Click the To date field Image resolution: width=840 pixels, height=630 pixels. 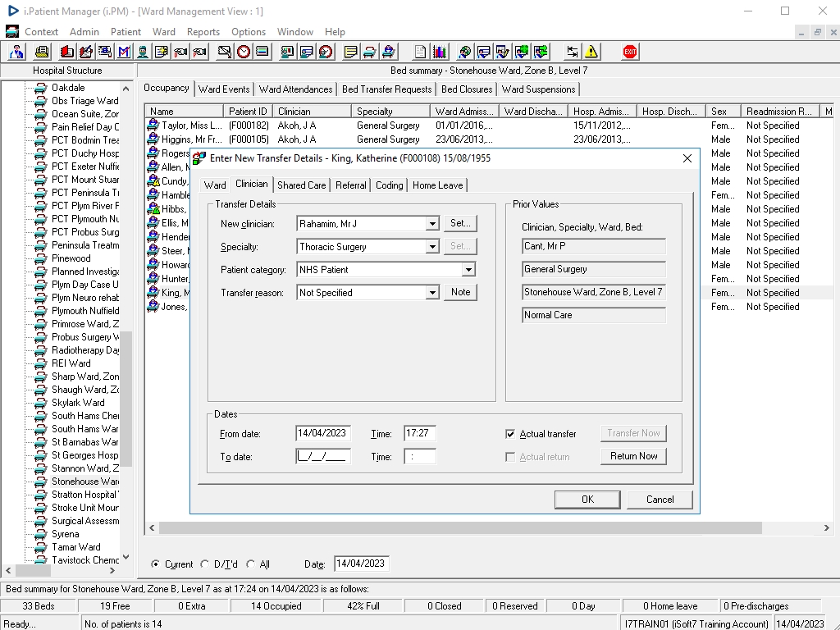323,456
